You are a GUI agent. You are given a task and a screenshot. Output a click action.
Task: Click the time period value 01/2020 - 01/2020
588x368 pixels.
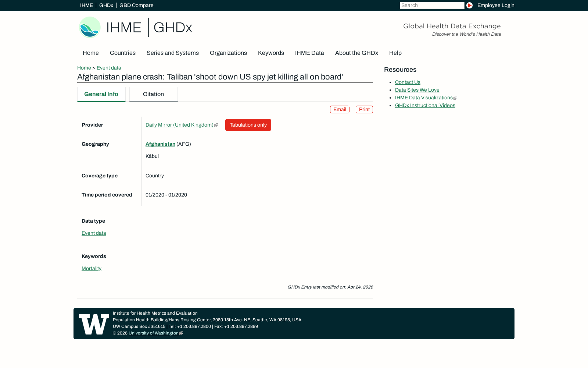(166, 195)
